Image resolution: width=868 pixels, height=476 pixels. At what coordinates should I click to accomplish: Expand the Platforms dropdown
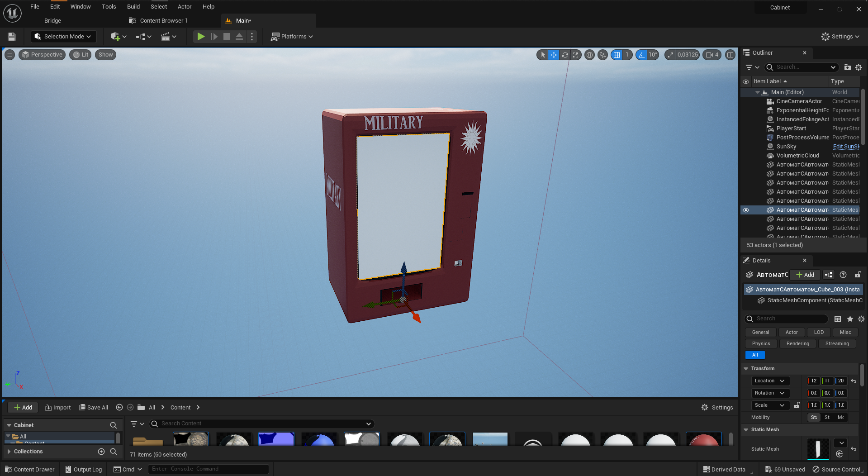pyautogui.click(x=292, y=37)
